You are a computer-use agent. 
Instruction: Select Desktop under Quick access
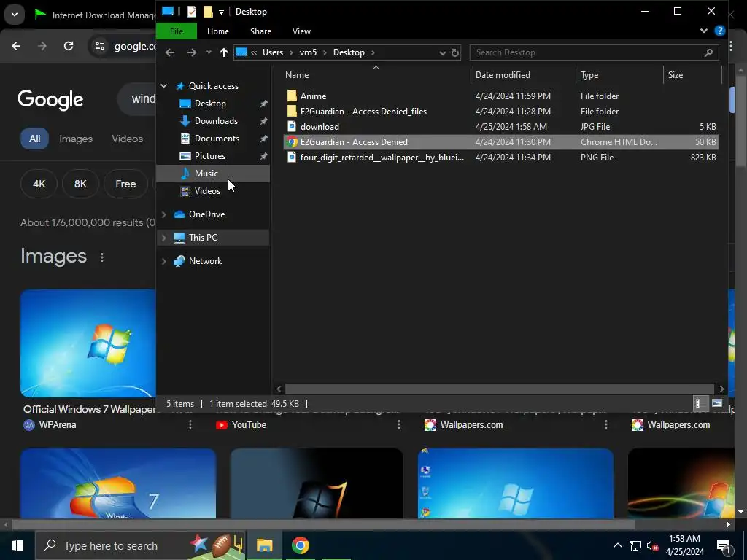coord(210,104)
